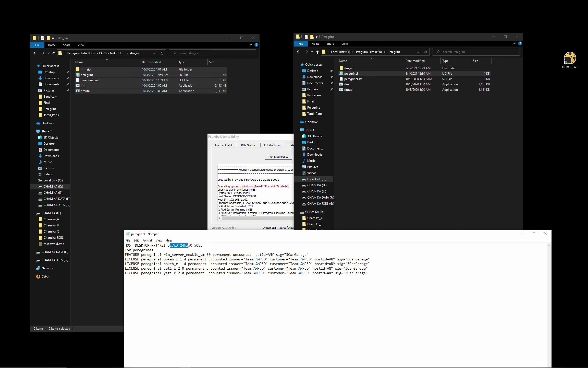Image resolution: width=588 pixels, height=368 pixels.
Task: Expand the ribbon in Peregrine window
Action: pyautogui.click(x=514, y=43)
